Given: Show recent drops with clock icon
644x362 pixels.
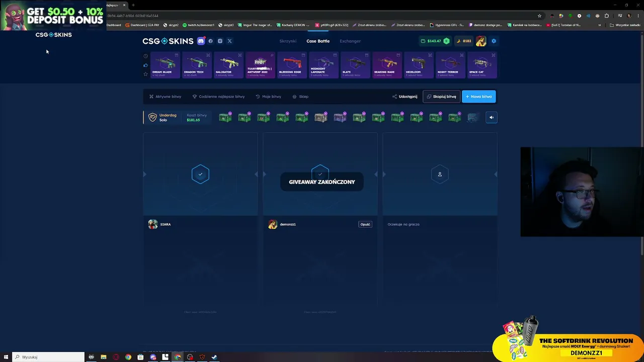Looking at the screenshot, I should 146,56.
